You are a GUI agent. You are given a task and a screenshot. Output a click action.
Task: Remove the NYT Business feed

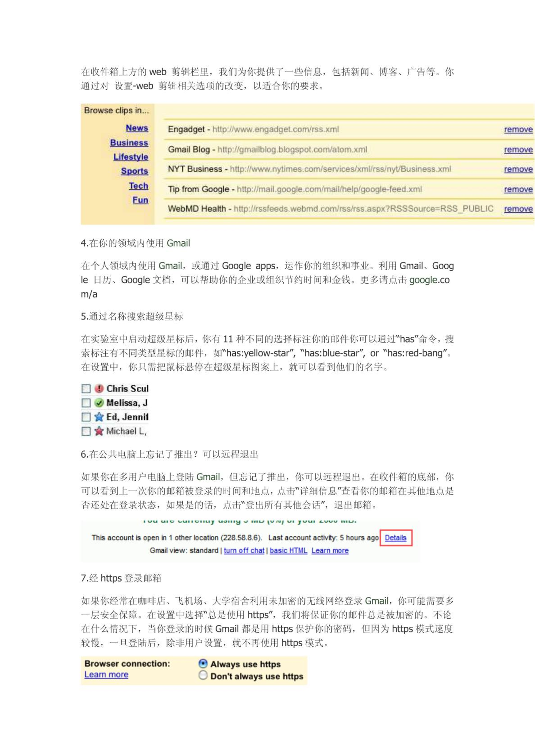pos(518,169)
